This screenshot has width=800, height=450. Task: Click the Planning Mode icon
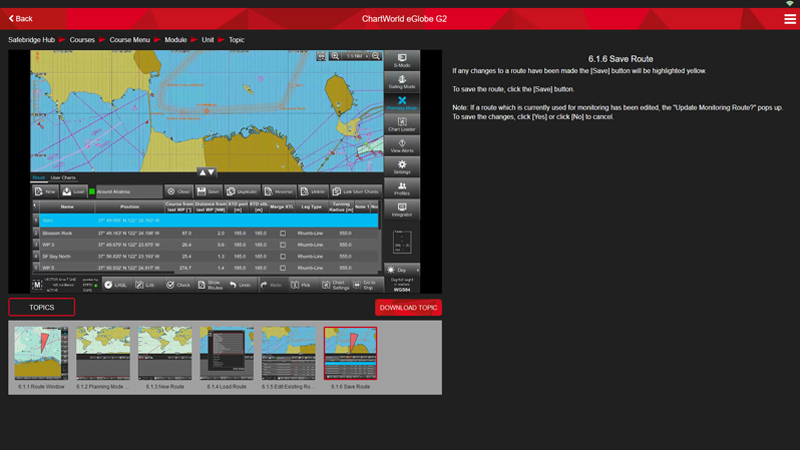click(402, 108)
